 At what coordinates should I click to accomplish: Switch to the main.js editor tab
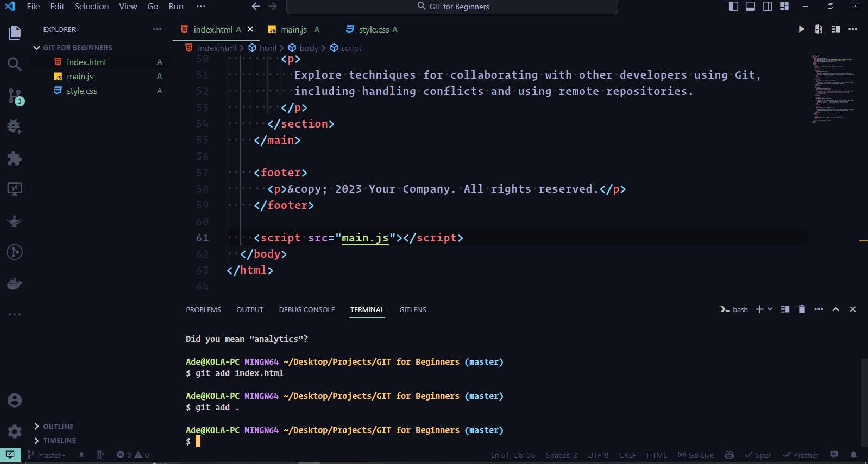coord(293,29)
